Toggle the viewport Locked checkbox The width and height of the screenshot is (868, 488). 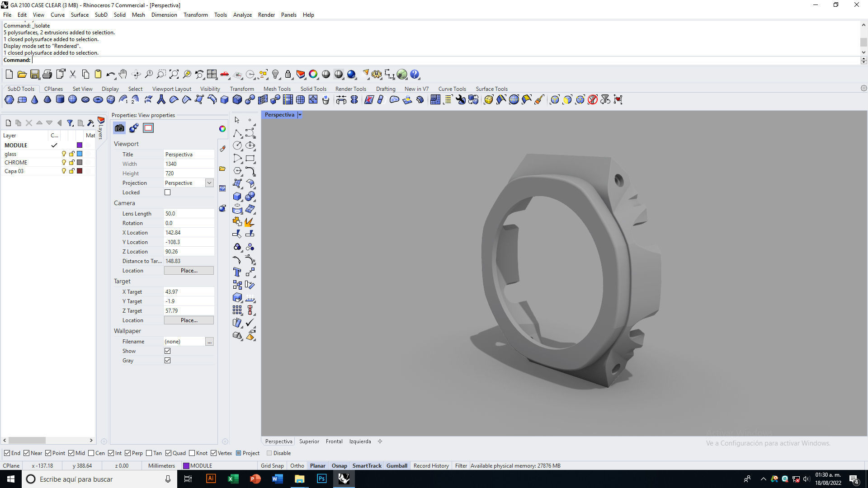coord(168,192)
